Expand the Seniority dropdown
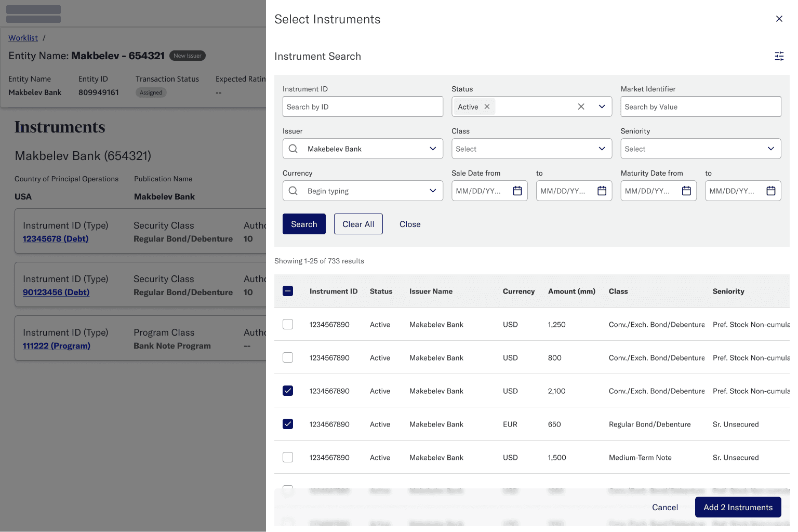The height and width of the screenshot is (532, 798). click(771, 149)
